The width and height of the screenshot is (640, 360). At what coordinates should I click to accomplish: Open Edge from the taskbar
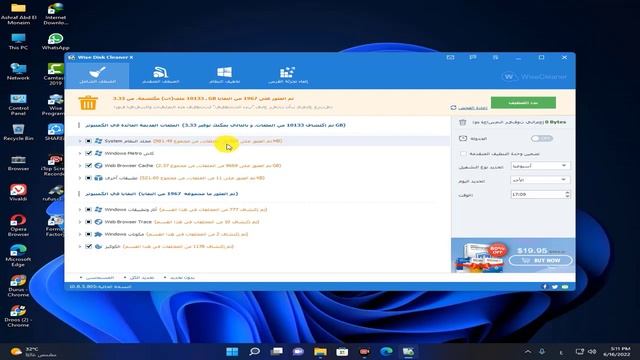(x=386, y=351)
